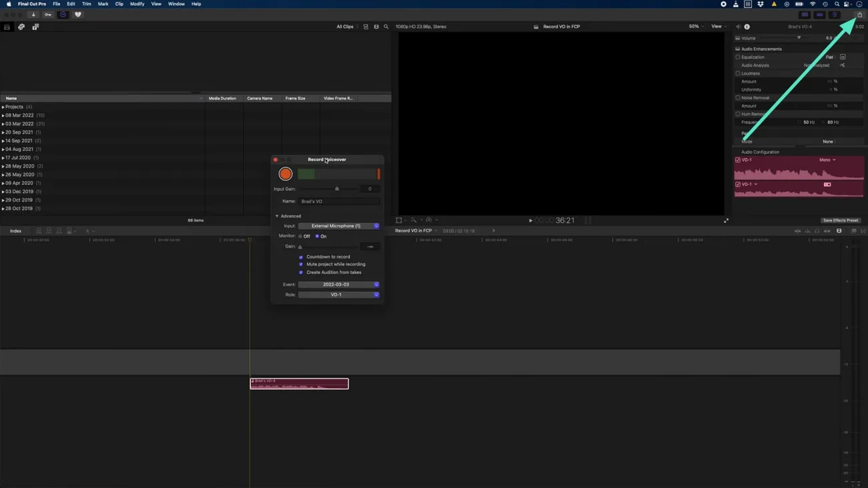868x488 pixels.
Task: Select Monitor Off radio button
Action: 300,236
